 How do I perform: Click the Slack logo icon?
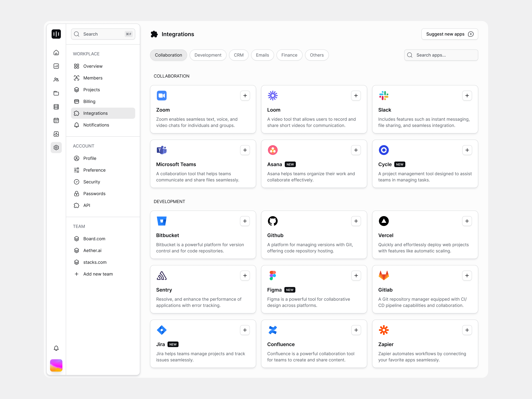(x=384, y=95)
